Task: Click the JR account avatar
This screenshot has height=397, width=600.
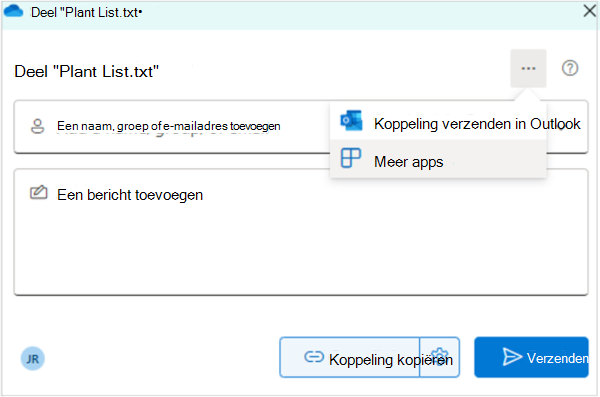Action: tap(33, 359)
